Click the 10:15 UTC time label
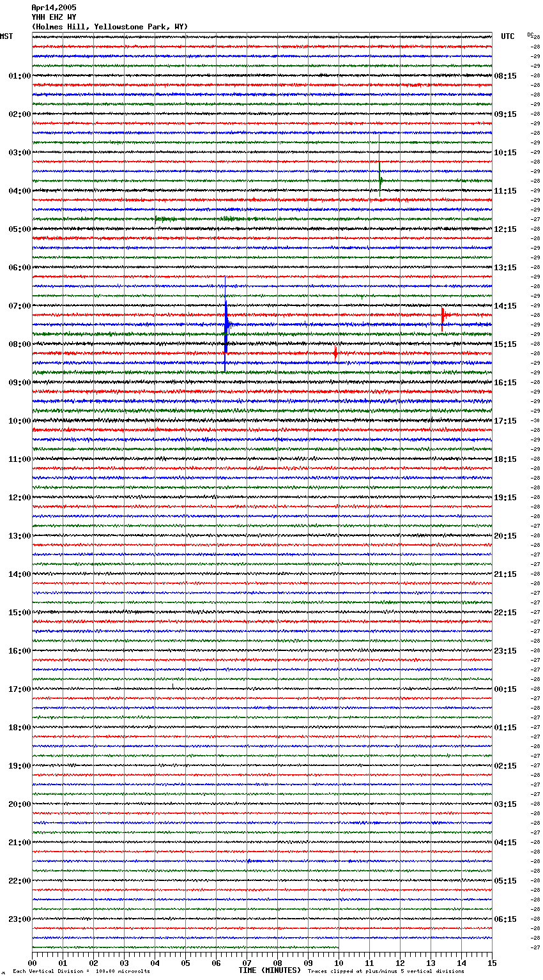The height and width of the screenshot is (980, 543). [x=505, y=153]
